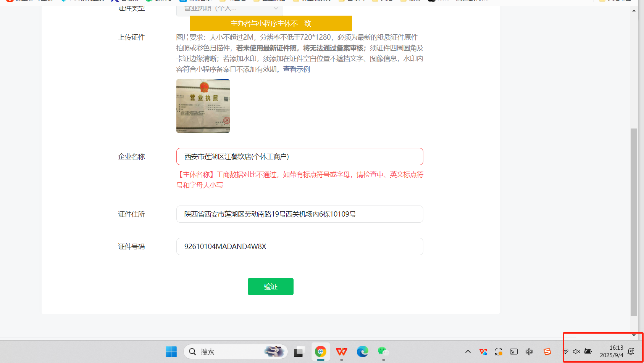Toggle the 中 input method indicator

(529, 352)
